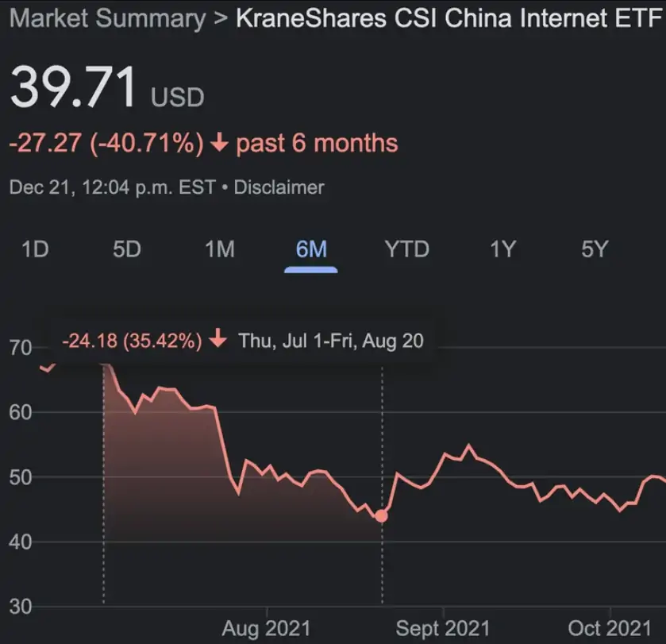Viewport: 666px width, 644px height.
Task: Click the KraneShares CSI China Internet ETF title
Action: tap(449, 19)
